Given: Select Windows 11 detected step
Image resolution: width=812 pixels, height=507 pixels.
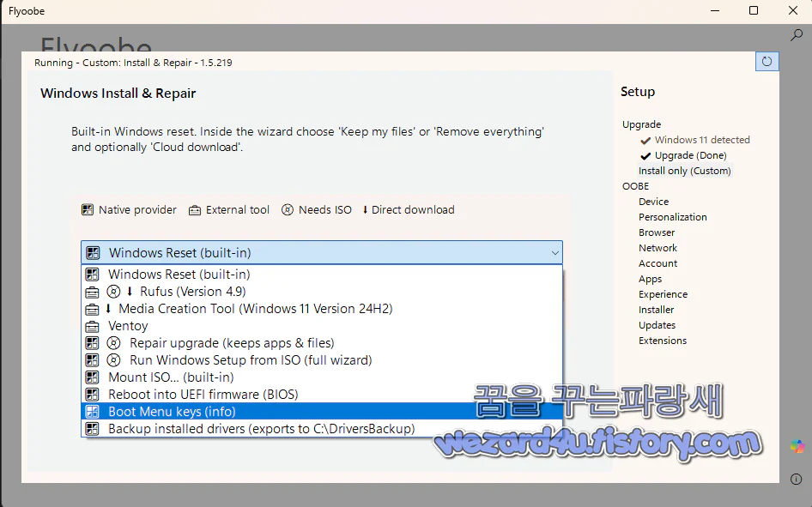Looking at the screenshot, I should pos(701,140).
